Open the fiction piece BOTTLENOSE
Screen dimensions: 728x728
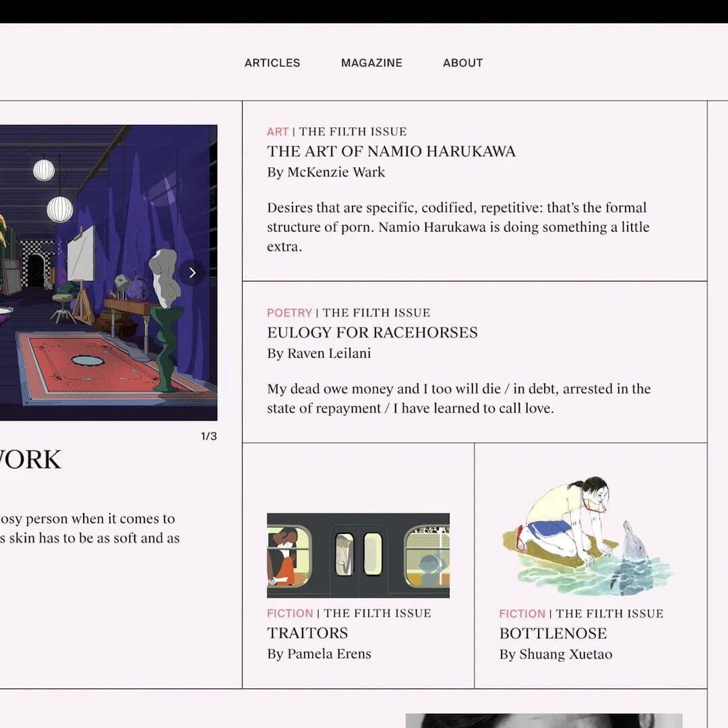tap(553, 633)
